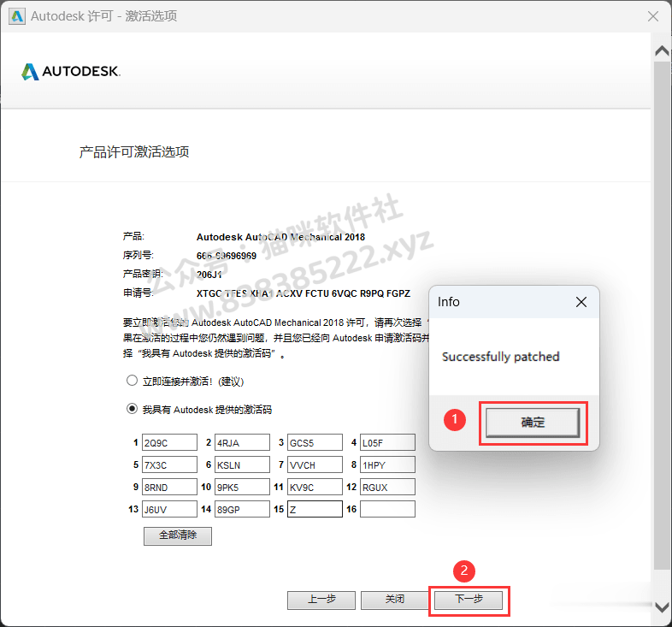Click activation code field 2 containing 4RJA
Viewport: 672px width, 627px height.
coord(242,442)
